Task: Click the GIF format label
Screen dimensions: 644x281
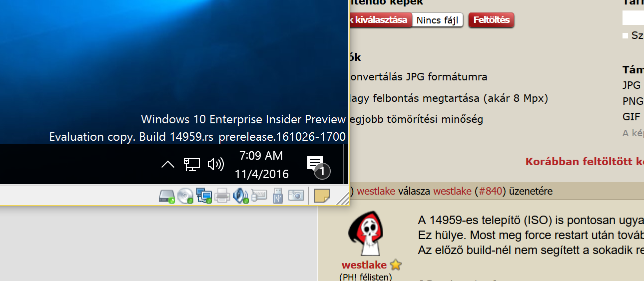Action: point(631,117)
